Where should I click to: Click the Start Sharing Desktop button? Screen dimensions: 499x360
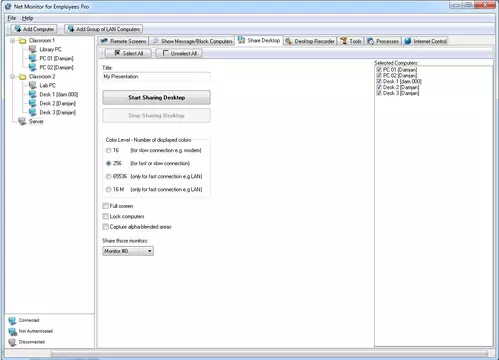click(x=156, y=98)
